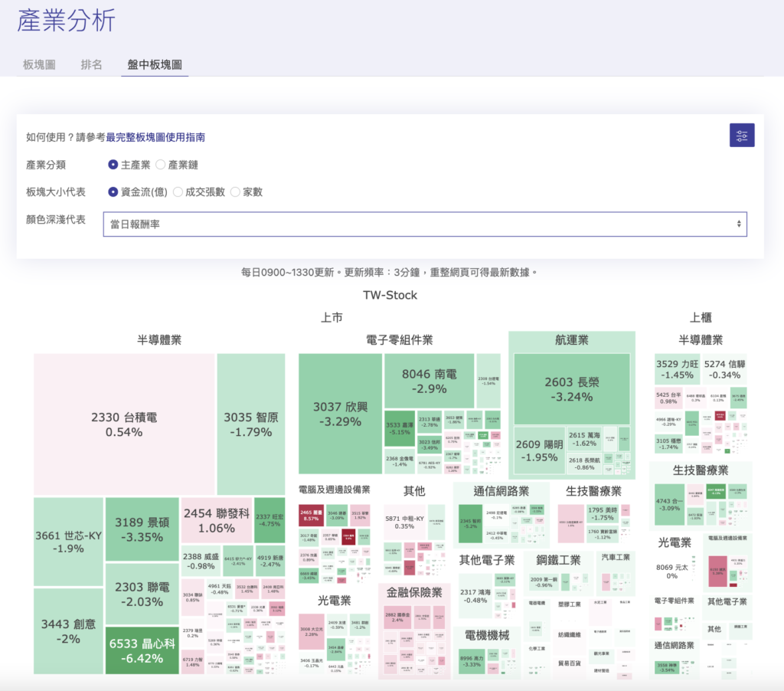Click the 5871 中租-KY block
The height and width of the screenshot is (691, 784).
point(404,522)
